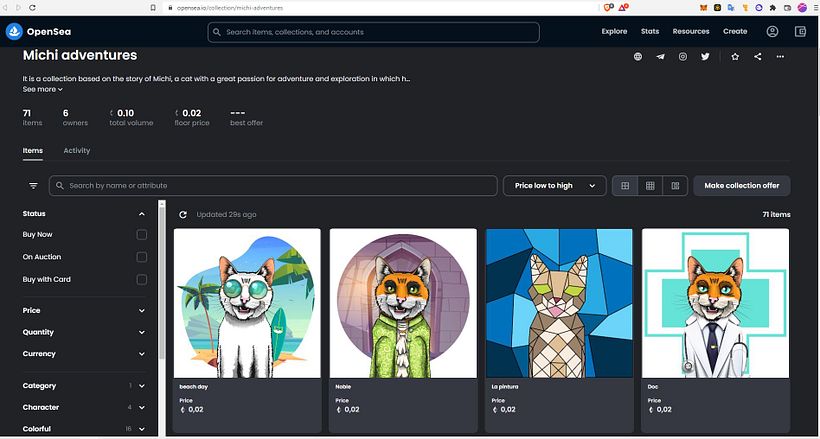Viewport: 820px width, 439px height.
Task: Click the share collection icon
Action: pyautogui.click(x=758, y=57)
